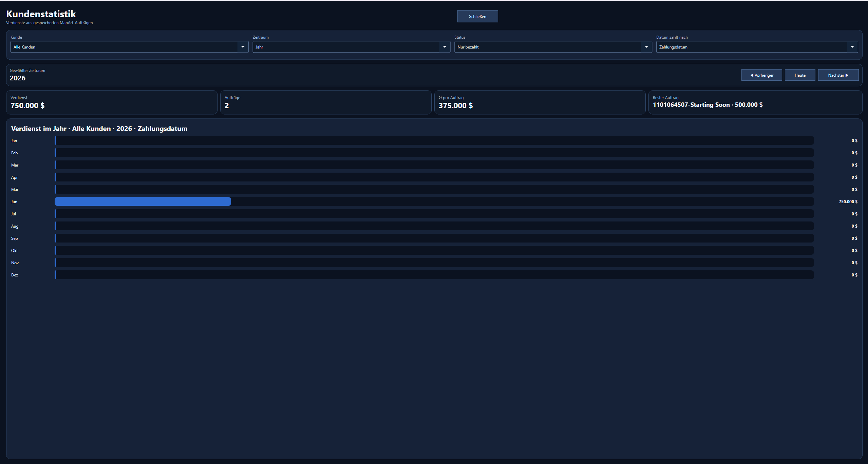Click the Aug bar track
The height and width of the screenshot is (464, 868).
point(434,226)
